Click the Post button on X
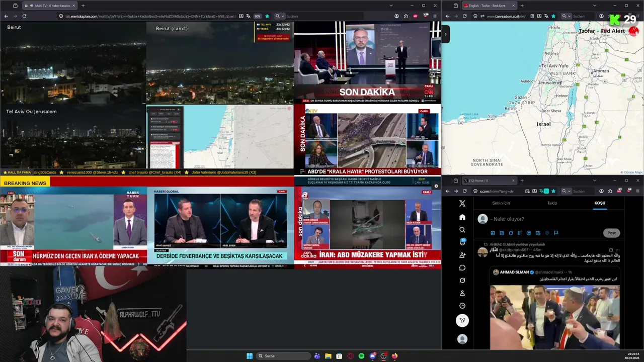This screenshot has height=362, width=644. click(x=611, y=233)
